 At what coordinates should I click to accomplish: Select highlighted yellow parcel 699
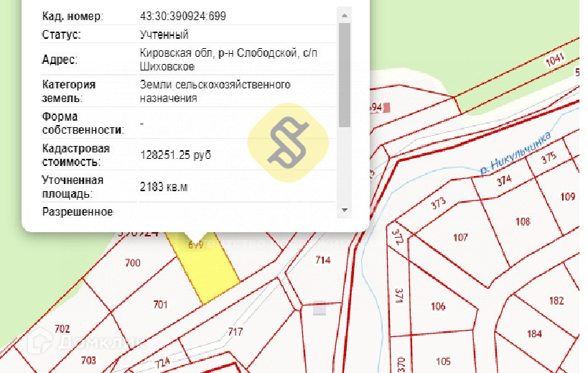[208, 270]
